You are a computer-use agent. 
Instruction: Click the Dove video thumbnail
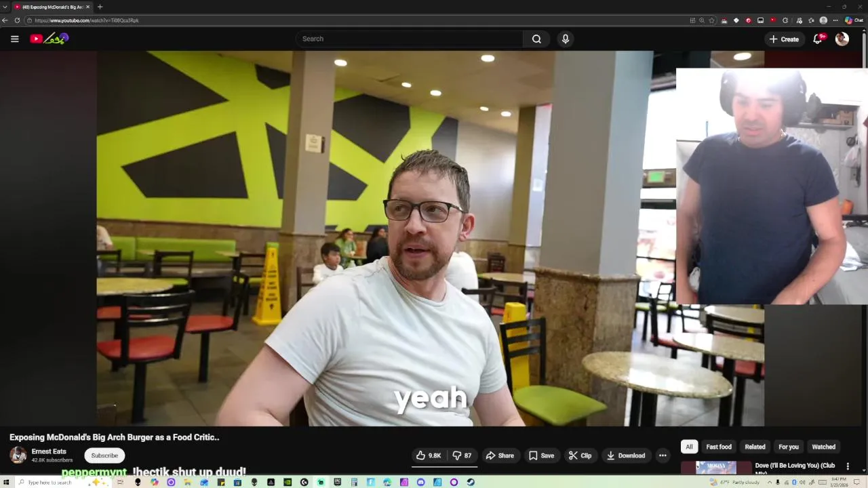pos(716,468)
